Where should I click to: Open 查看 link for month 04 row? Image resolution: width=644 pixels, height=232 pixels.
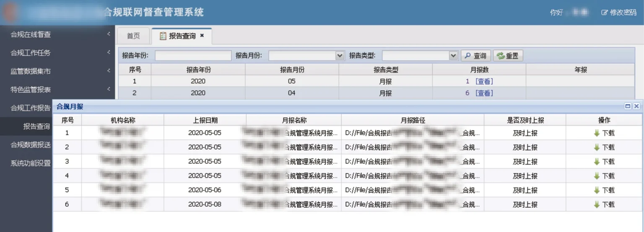(484, 93)
